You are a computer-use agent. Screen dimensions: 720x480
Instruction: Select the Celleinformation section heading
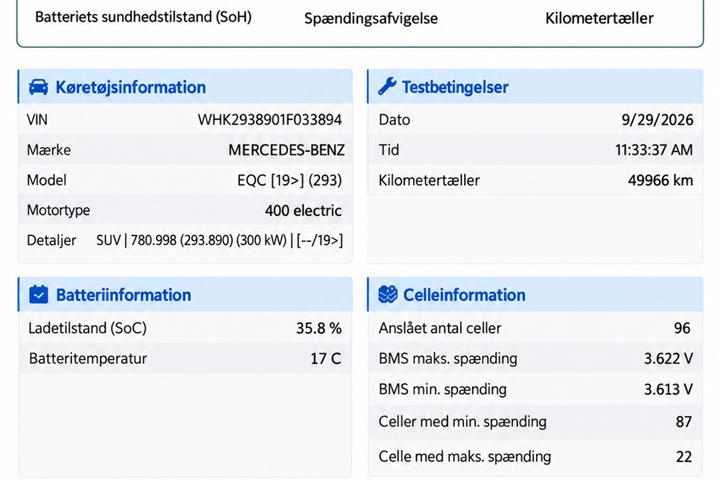coord(464,295)
